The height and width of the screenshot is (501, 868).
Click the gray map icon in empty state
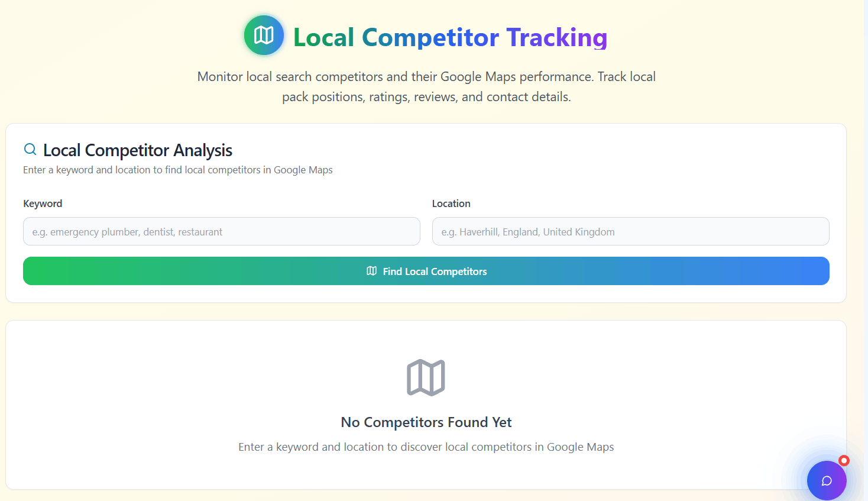tap(426, 377)
